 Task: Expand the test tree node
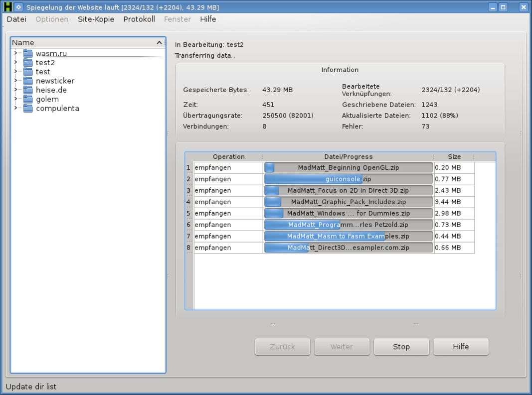15,72
